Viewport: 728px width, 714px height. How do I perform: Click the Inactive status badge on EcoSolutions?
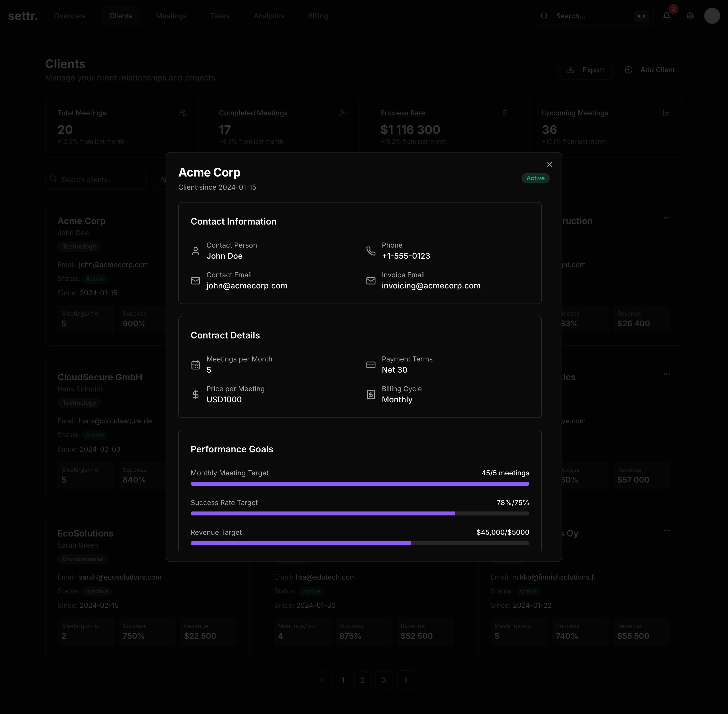[97, 591]
